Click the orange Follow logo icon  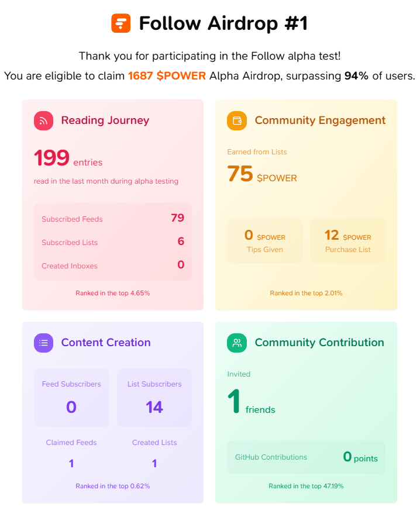[121, 23]
